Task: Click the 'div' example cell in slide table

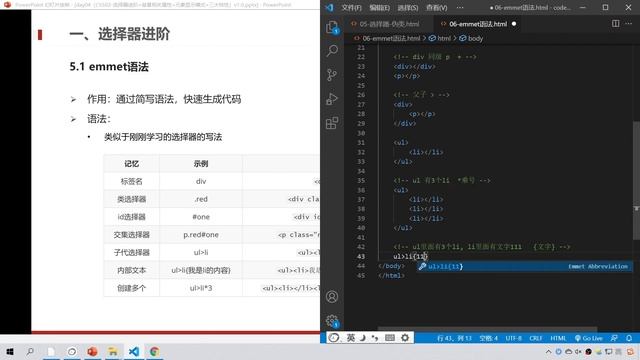Action: tap(201, 181)
